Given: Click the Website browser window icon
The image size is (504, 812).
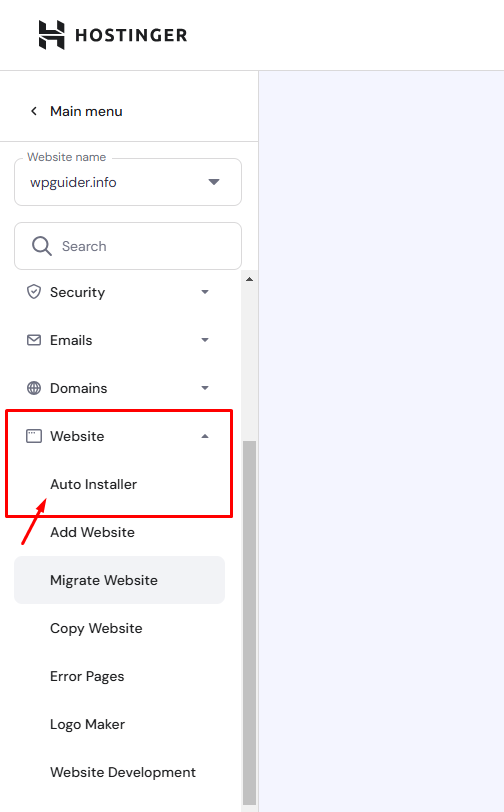Looking at the screenshot, I should pos(34,436).
